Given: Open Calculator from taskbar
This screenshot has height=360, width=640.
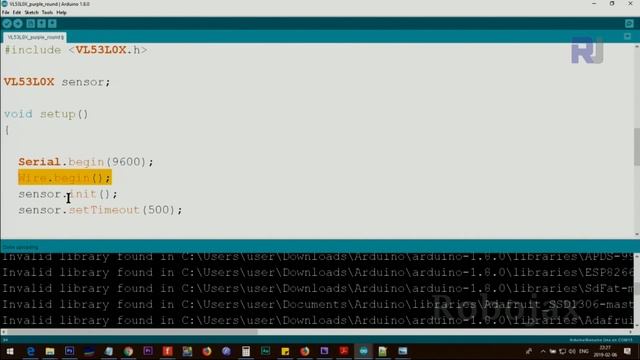Looking at the screenshot, I should pyautogui.click(x=246, y=351).
